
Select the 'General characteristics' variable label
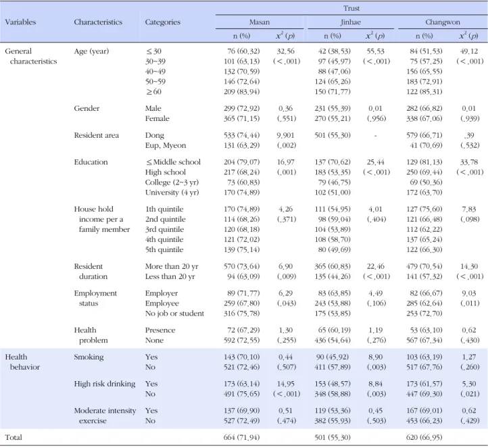pos(31,56)
